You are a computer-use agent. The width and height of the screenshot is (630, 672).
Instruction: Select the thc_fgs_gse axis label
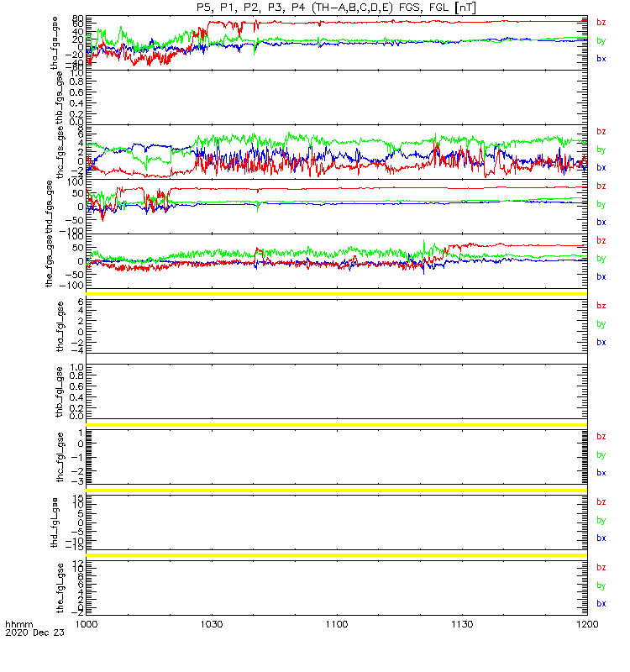tap(60, 153)
